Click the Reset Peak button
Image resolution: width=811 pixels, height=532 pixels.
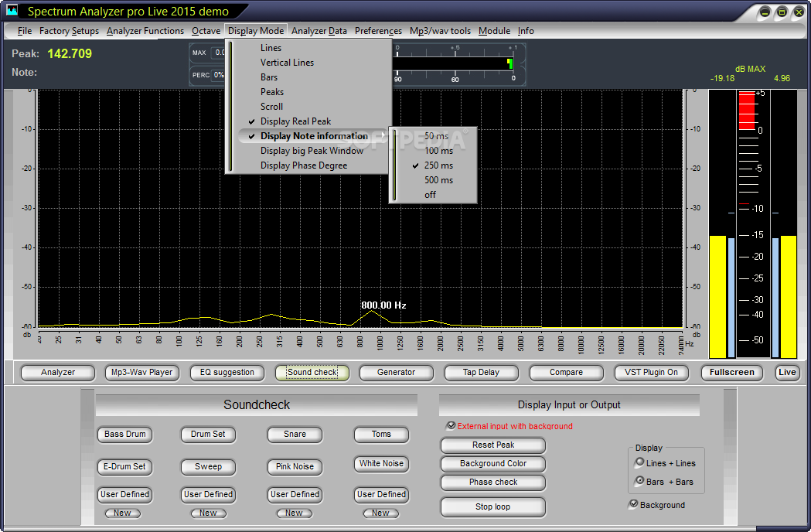[x=493, y=445]
